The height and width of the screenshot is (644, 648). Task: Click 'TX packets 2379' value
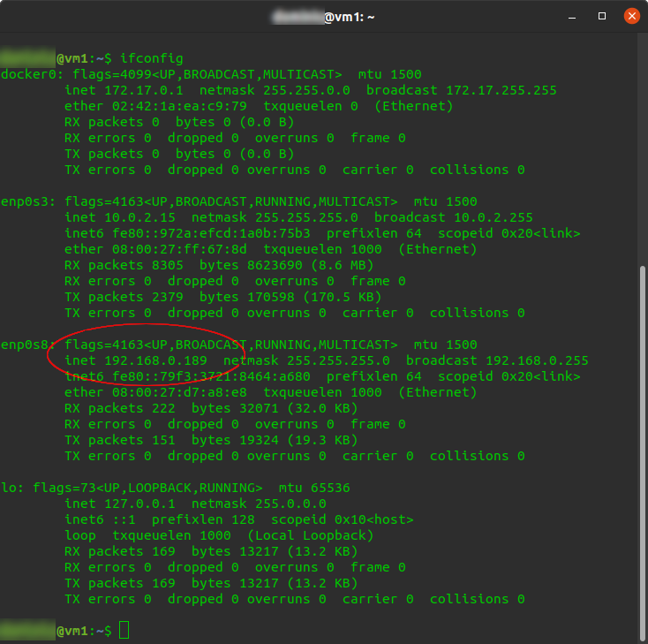[124, 297]
